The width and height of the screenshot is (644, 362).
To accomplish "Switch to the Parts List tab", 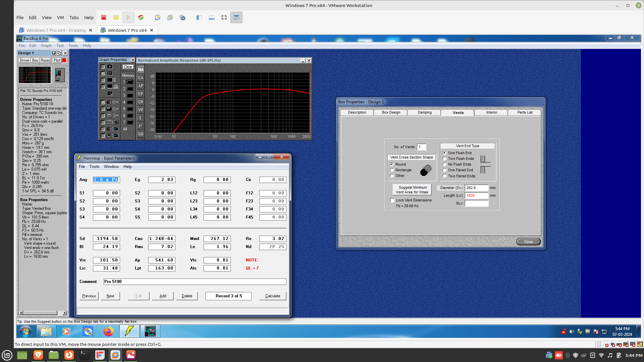I will point(525,113).
